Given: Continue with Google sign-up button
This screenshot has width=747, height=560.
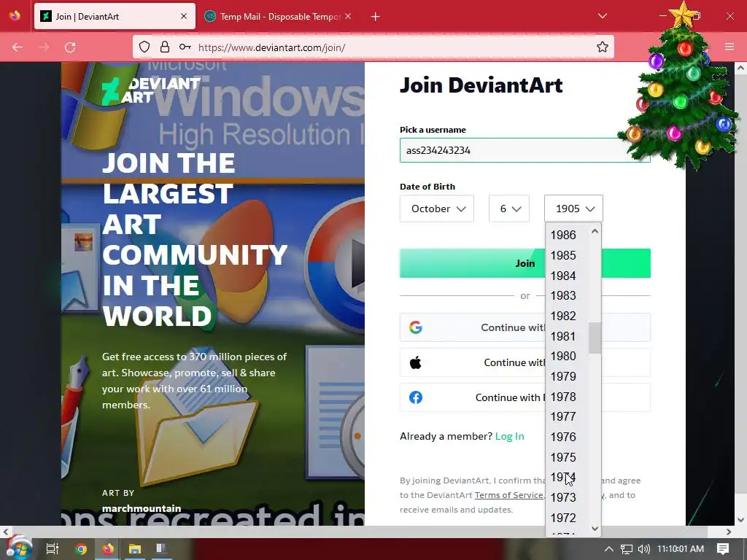Looking at the screenshot, I should [x=525, y=327].
